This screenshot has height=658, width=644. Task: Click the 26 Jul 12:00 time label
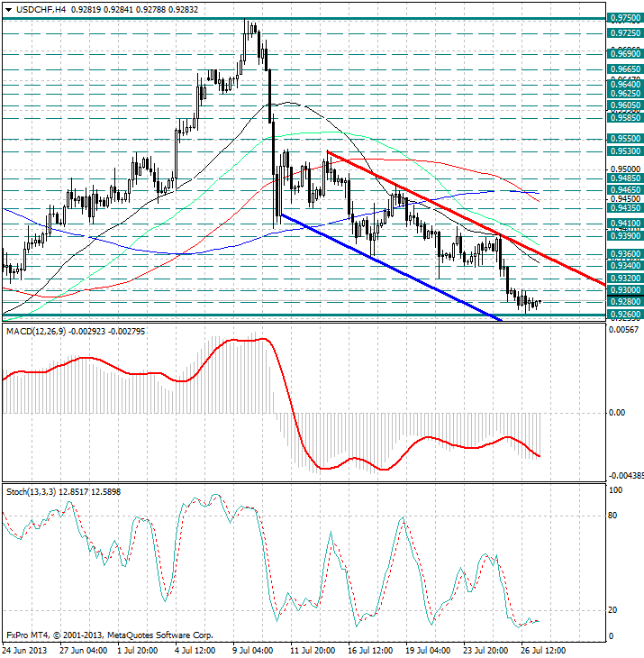(x=543, y=651)
